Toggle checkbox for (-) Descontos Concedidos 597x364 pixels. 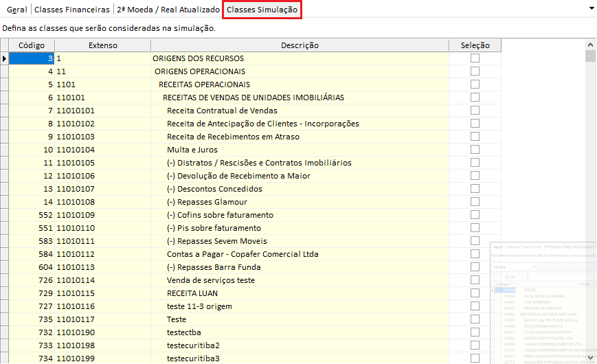point(475,189)
